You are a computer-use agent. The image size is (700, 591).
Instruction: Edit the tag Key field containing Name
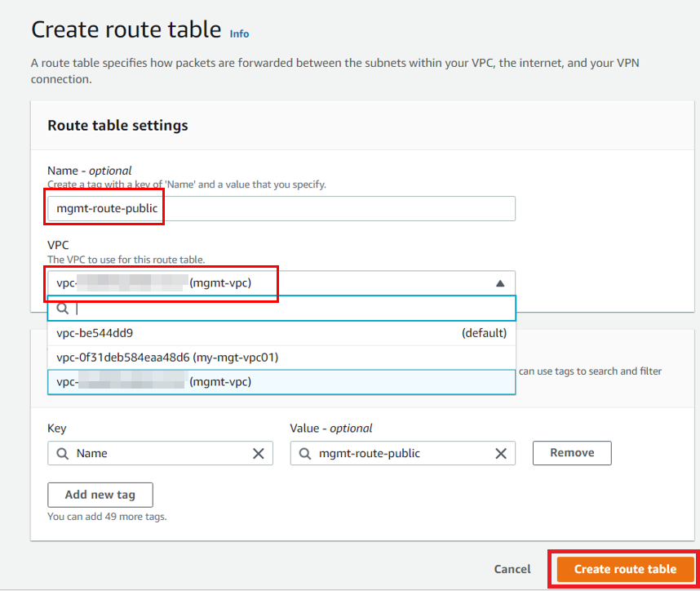tap(160, 453)
